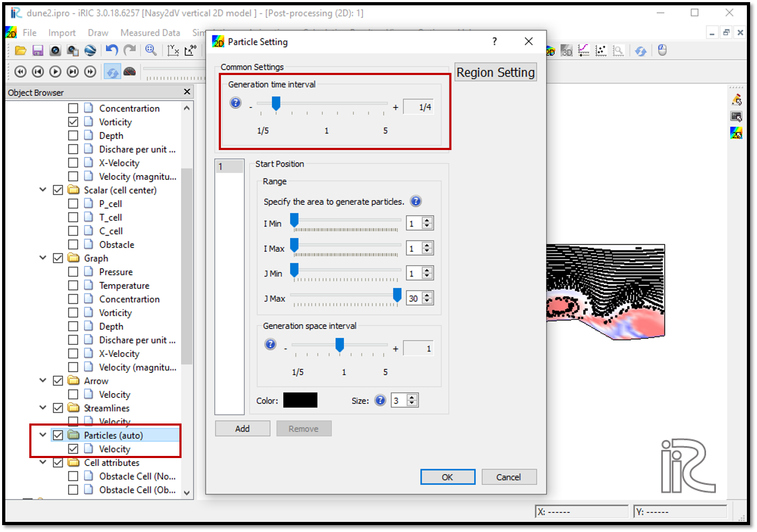Export to Google Earth globe icon
This screenshot has height=532, width=757.
click(90, 51)
